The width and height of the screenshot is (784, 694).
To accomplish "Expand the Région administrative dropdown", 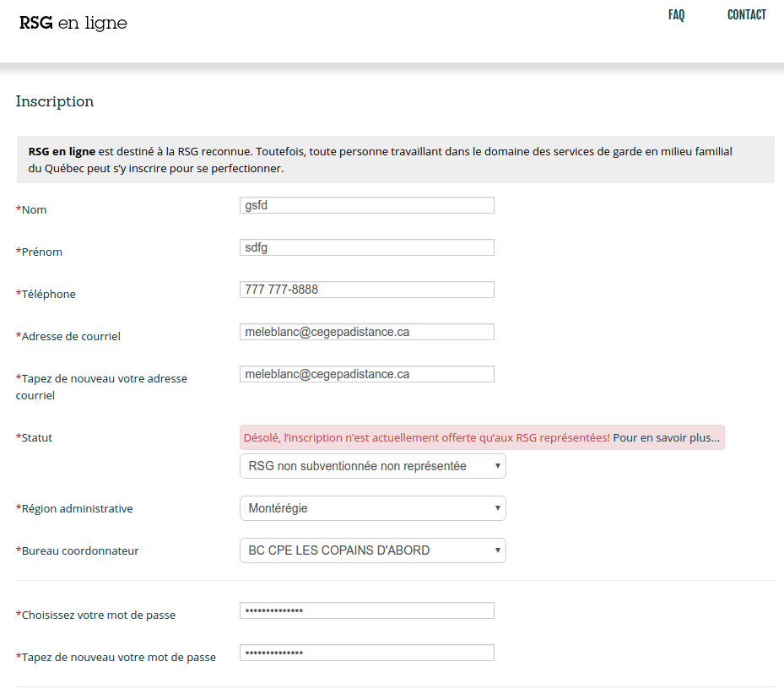I will pyautogui.click(x=372, y=508).
